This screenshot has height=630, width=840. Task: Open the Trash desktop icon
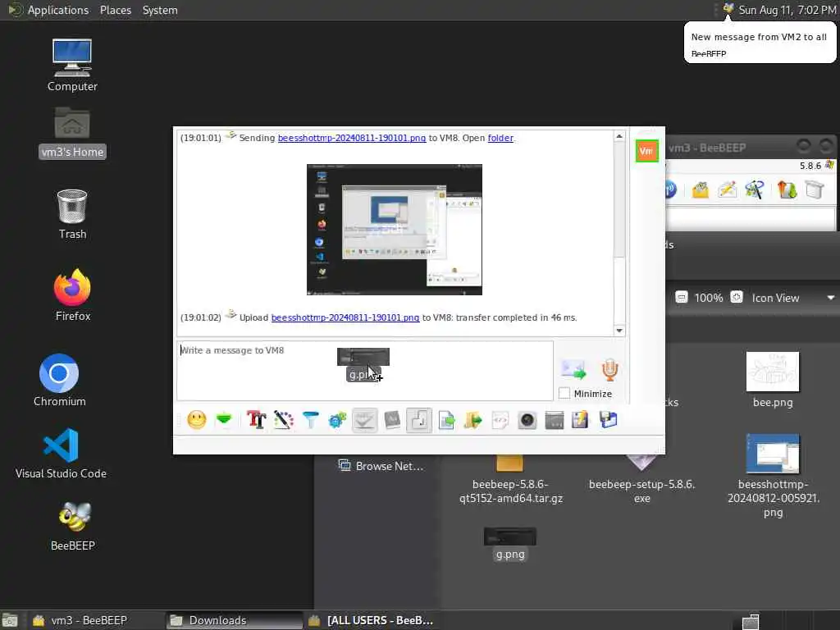point(72,214)
